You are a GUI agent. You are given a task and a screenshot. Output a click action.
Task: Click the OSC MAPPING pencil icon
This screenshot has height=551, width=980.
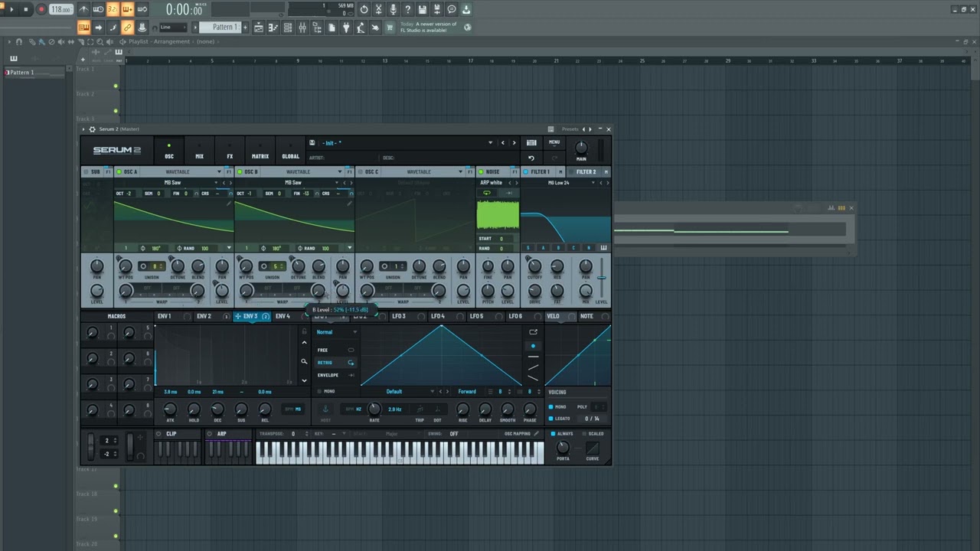536,434
